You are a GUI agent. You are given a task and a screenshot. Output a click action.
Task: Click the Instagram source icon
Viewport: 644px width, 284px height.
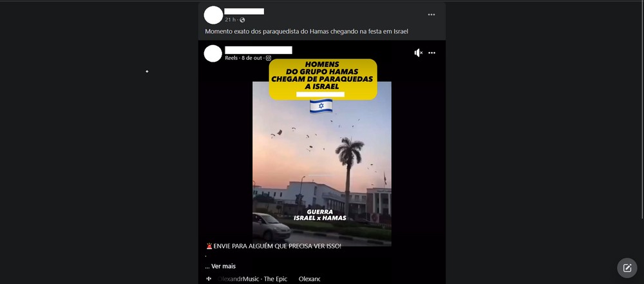coord(268,58)
